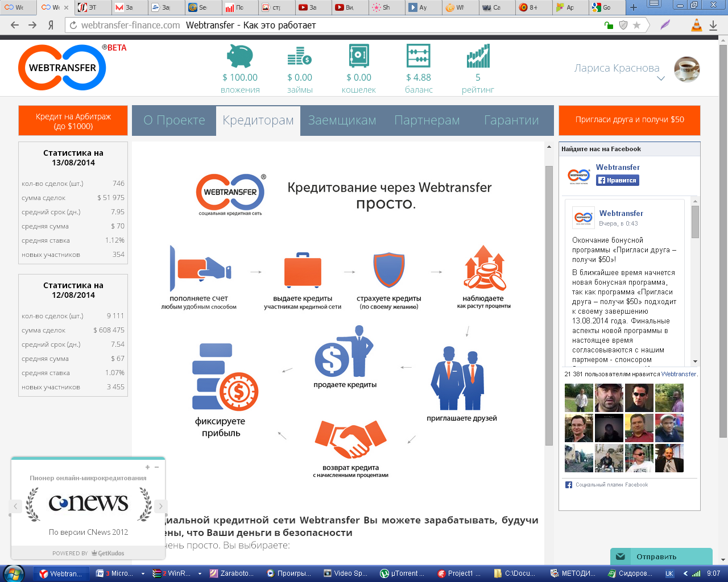This screenshot has height=582, width=728.
Task: Click the purple feather extension icon
Action: pyautogui.click(x=665, y=25)
